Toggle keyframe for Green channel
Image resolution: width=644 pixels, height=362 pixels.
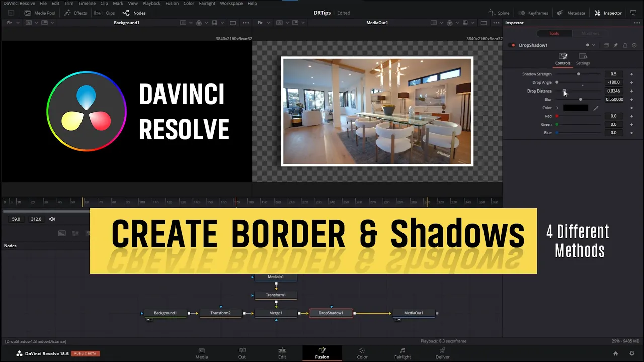tap(631, 124)
